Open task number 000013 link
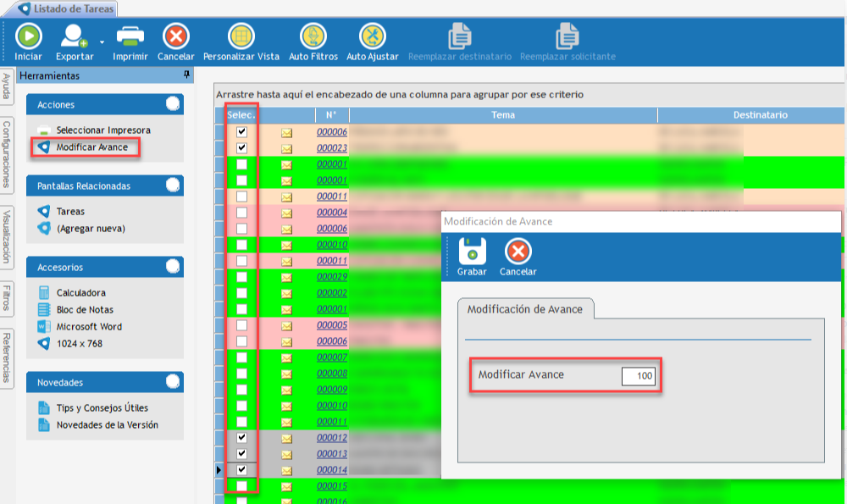Viewport: 847px width, 504px height. (332, 454)
